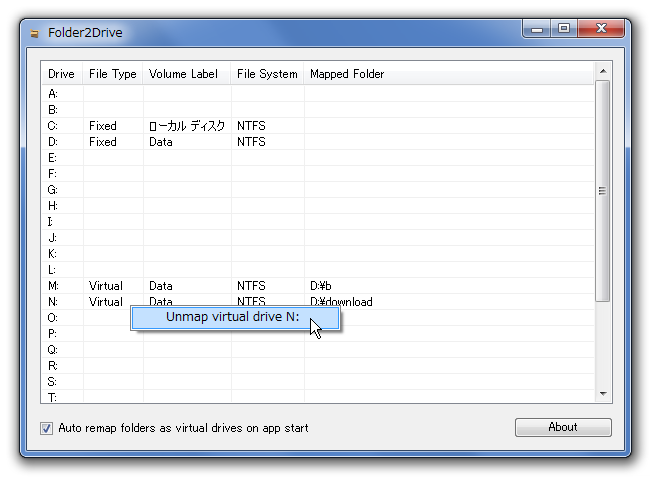Sort by the Drive column header
This screenshot has width=654, height=479.
click(62, 74)
